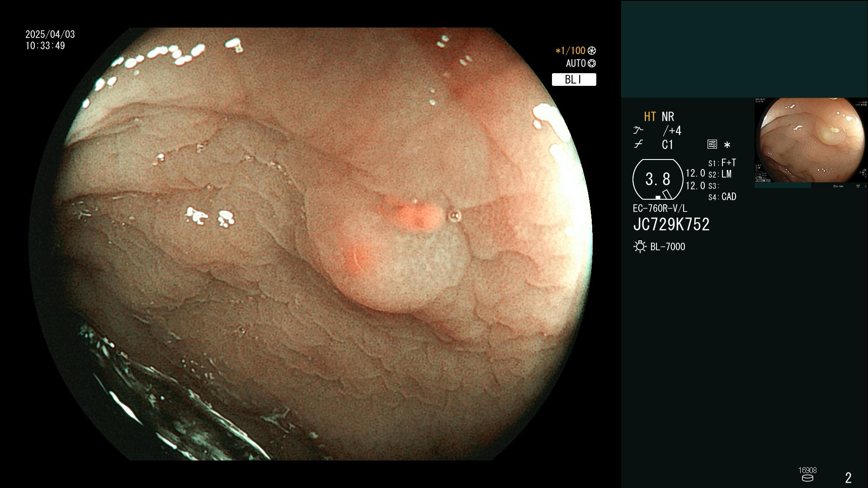Select the upper 12.0 value
Screen dimensions: 868x488
(x=695, y=173)
